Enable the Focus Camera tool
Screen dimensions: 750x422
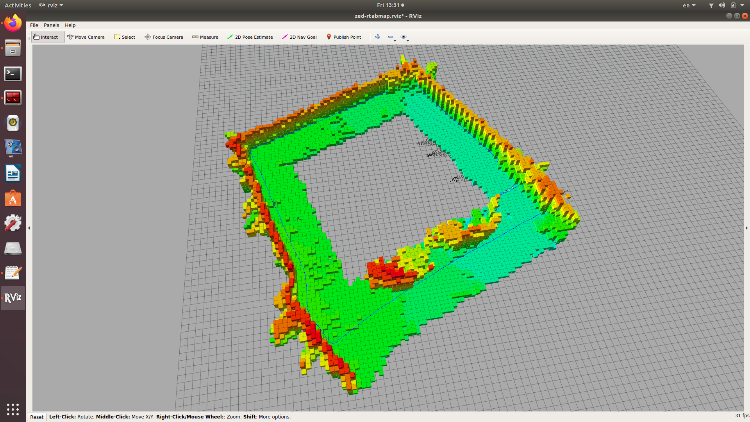(x=165, y=37)
